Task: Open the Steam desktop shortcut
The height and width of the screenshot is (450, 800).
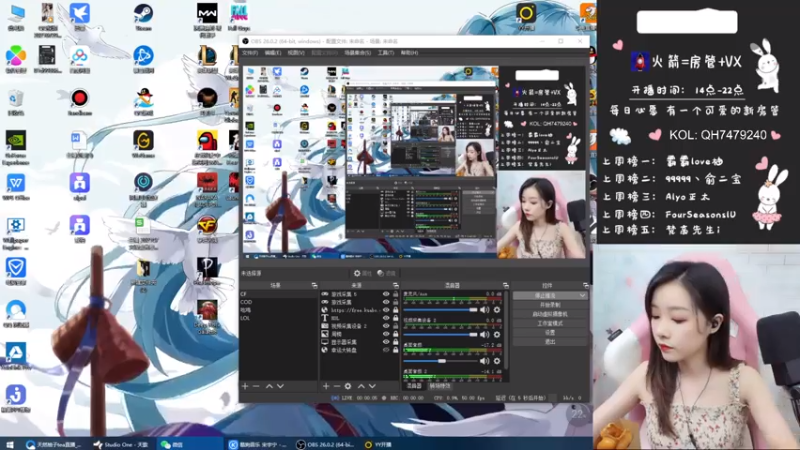Action: pos(143,15)
